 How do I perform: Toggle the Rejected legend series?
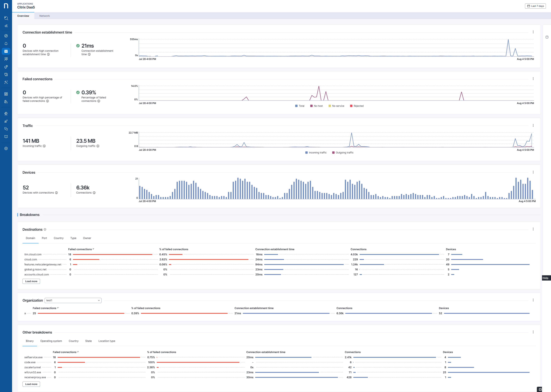point(357,106)
